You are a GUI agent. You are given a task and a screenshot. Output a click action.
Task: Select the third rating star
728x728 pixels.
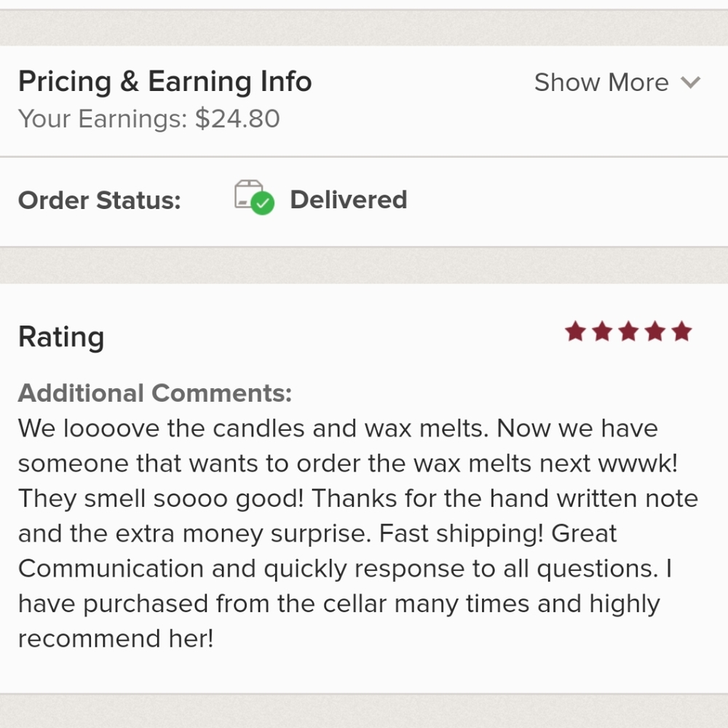pyautogui.click(x=629, y=331)
